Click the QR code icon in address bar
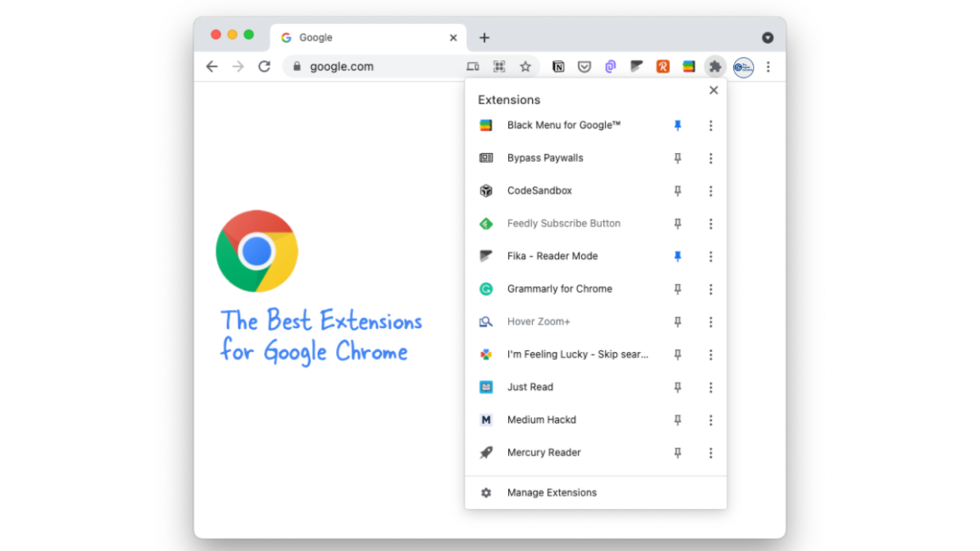The image size is (980, 551). coord(499,67)
